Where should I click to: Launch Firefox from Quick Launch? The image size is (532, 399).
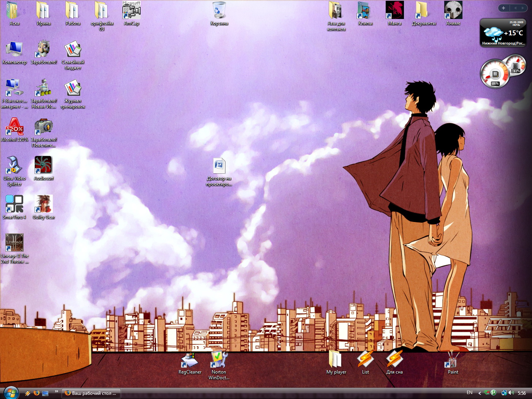click(x=36, y=393)
